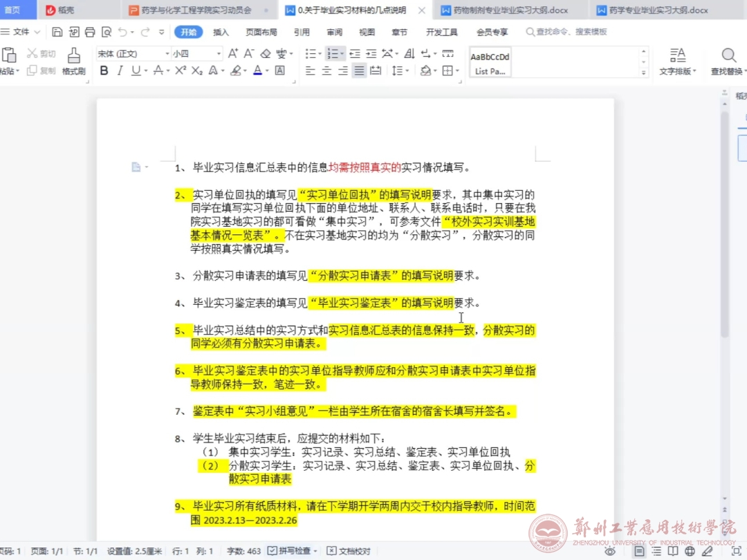Screen dimensions: 747x560
Task: Click the Format Painter (格式刷) tool
Action: (73, 62)
